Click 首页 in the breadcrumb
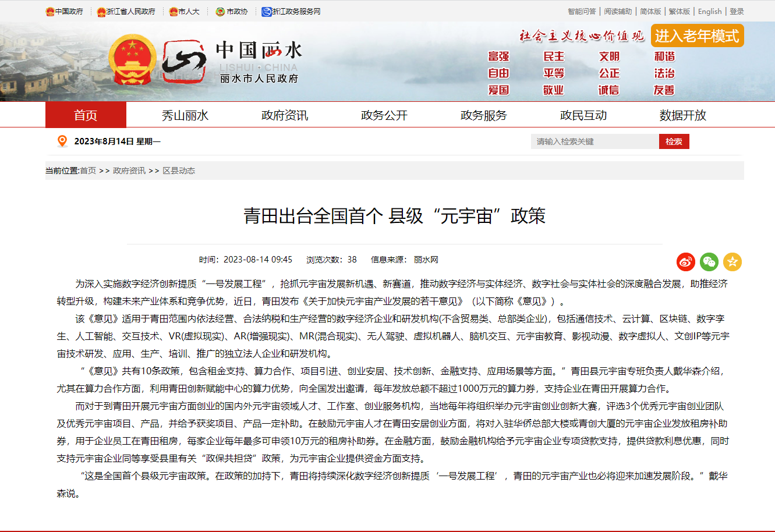The image size is (775, 532). click(88, 171)
